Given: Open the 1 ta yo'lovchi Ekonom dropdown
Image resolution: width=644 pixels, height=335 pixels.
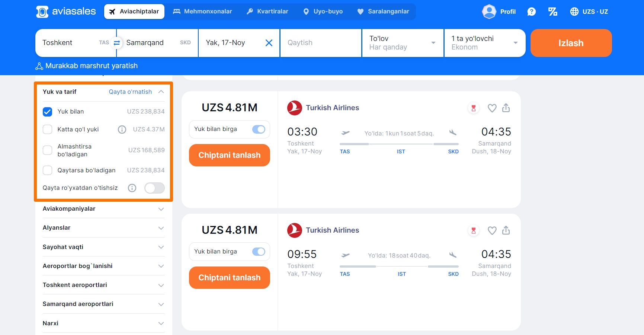Looking at the screenshot, I should (x=485, y=43).
